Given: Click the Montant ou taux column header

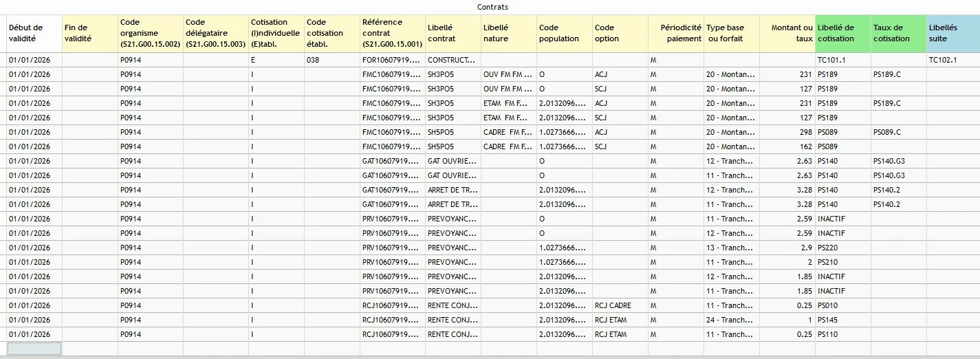Looking at the screenshot, I should (787, 34).
